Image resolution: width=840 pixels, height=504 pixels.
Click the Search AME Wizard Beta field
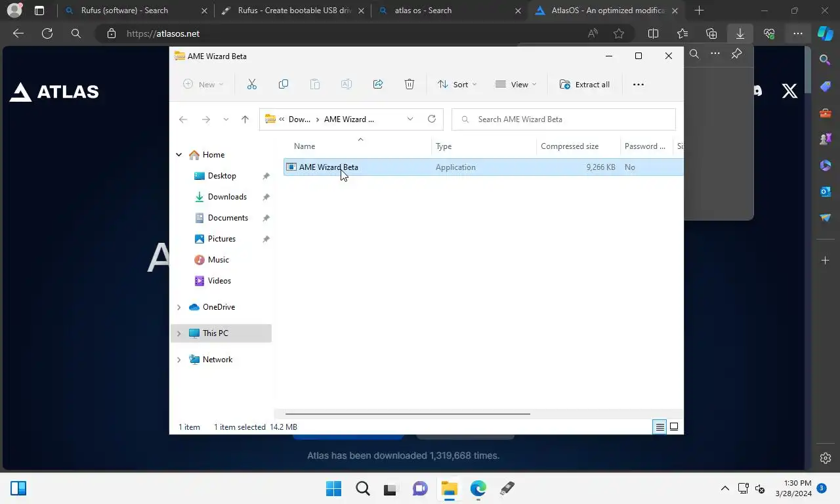(564, 119)
